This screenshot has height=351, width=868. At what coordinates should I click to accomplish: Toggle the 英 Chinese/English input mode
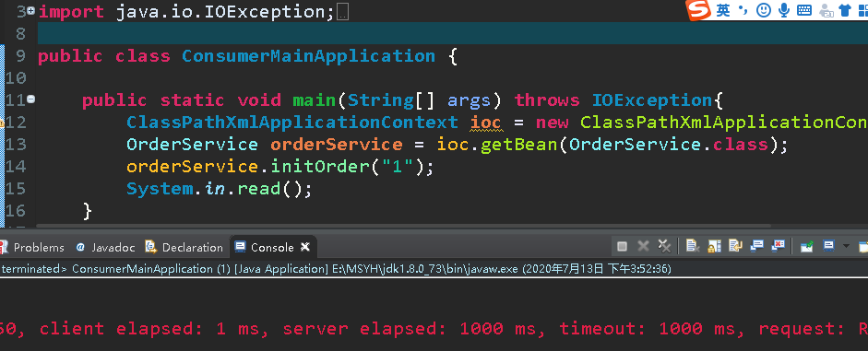[x=723, y=10]
